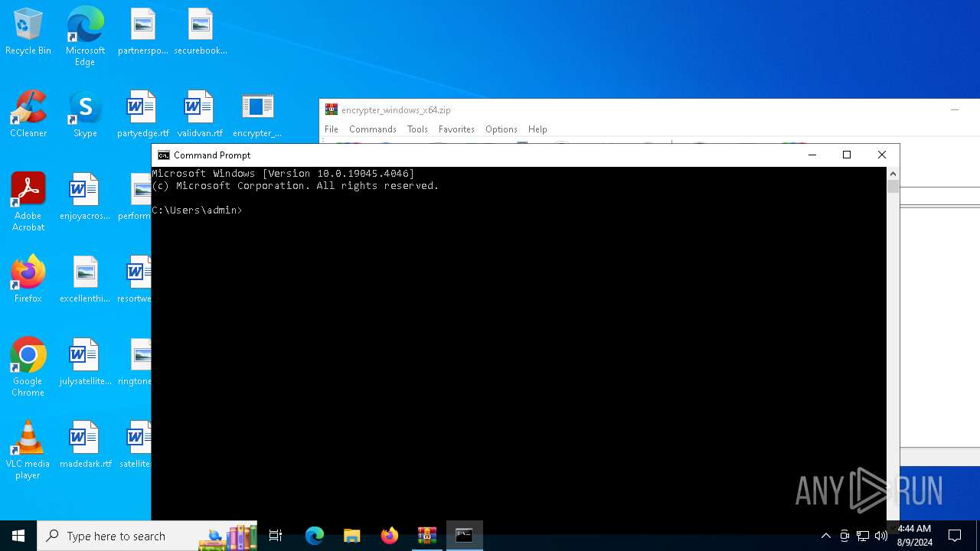
Task: Open the Help menu in WinRAR
Action: (537, 129)
